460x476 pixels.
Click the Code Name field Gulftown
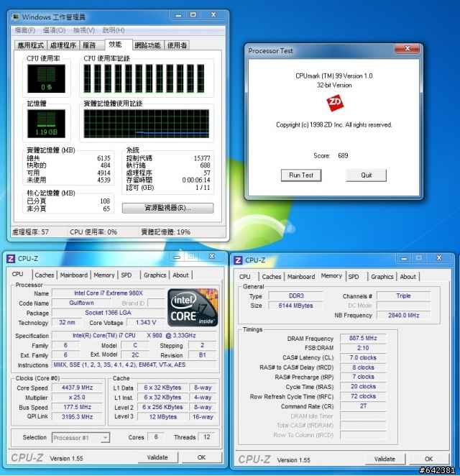coord(82,303)
